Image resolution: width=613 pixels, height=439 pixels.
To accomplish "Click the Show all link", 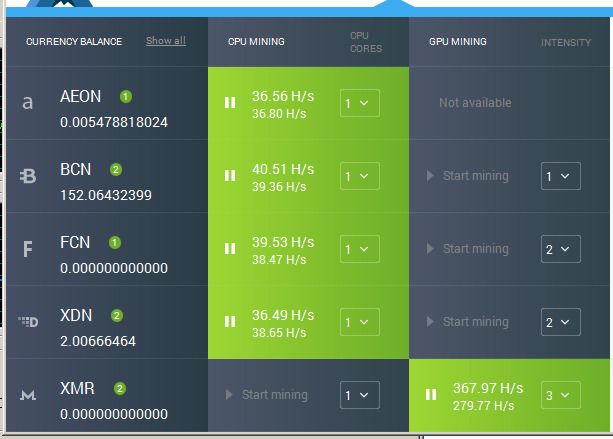I will tap(166, 41).
